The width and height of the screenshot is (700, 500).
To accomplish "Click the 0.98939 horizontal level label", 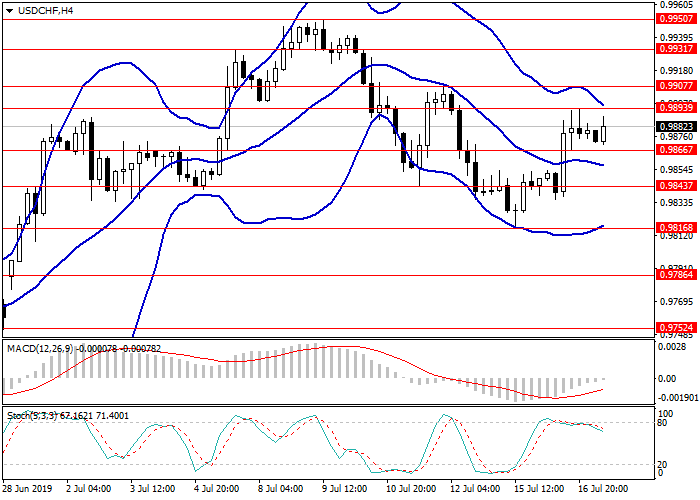I will click(671, 107).
